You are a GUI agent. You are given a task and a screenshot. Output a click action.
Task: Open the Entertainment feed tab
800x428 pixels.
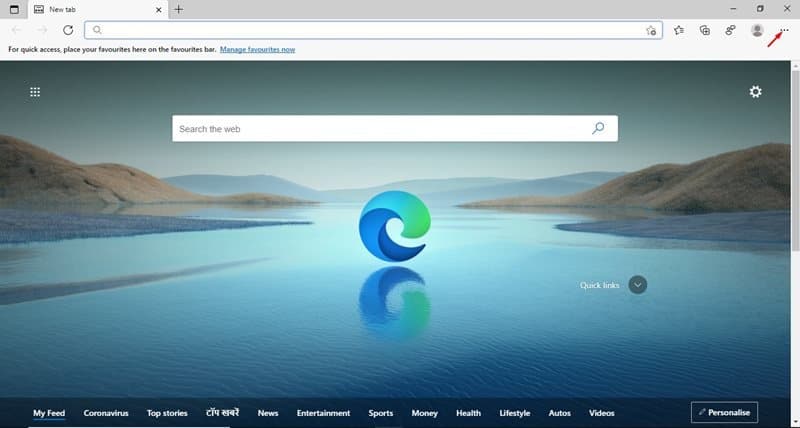323,413
